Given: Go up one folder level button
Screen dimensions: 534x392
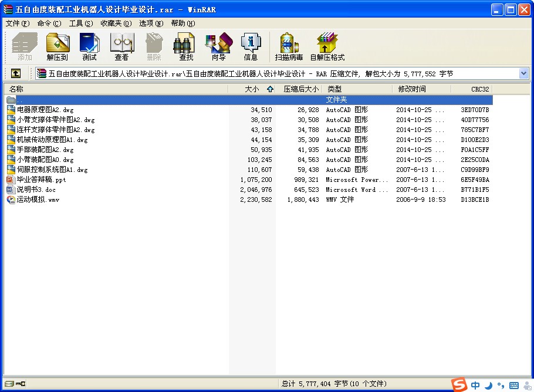Looking at the screenshot, I should [x=15, y=73].
